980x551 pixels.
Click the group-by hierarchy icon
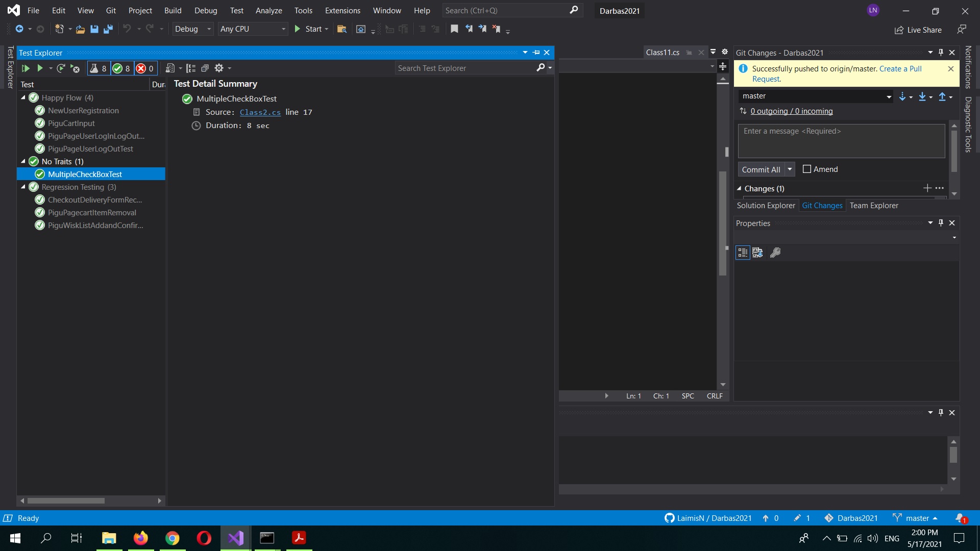(191, 68)
